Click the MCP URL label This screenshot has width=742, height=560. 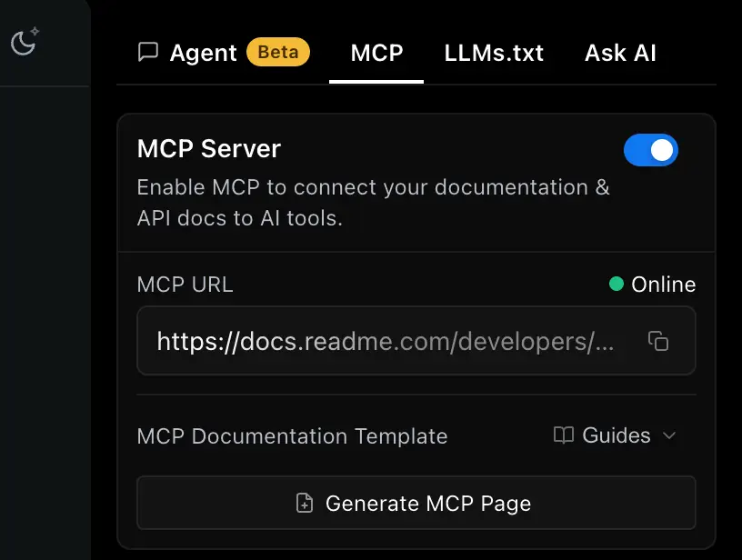click(185, 285)
